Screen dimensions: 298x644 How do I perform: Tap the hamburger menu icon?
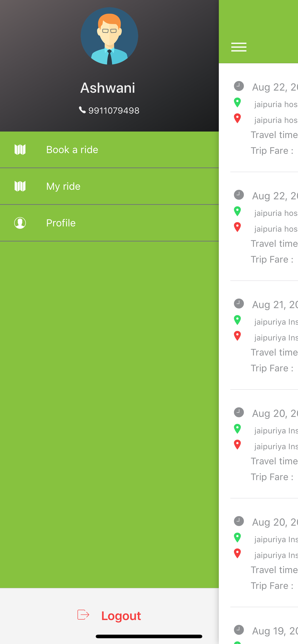(x=239, y=47)
